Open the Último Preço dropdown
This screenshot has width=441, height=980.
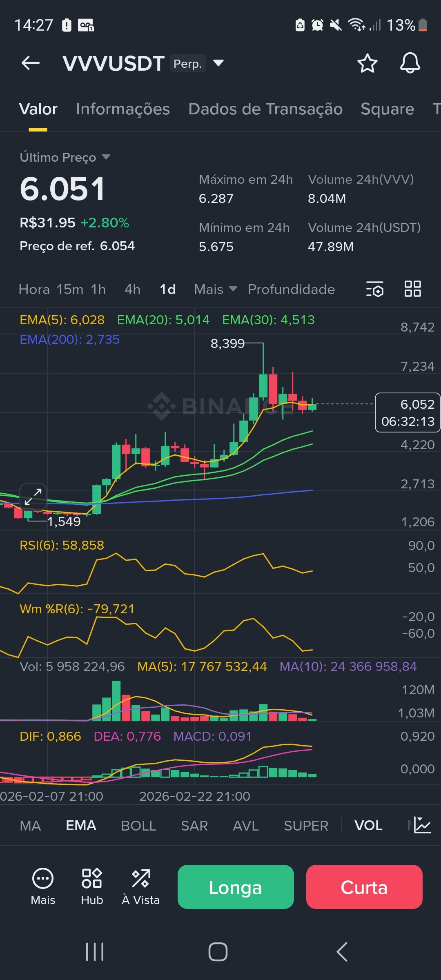tap(65, 157)
